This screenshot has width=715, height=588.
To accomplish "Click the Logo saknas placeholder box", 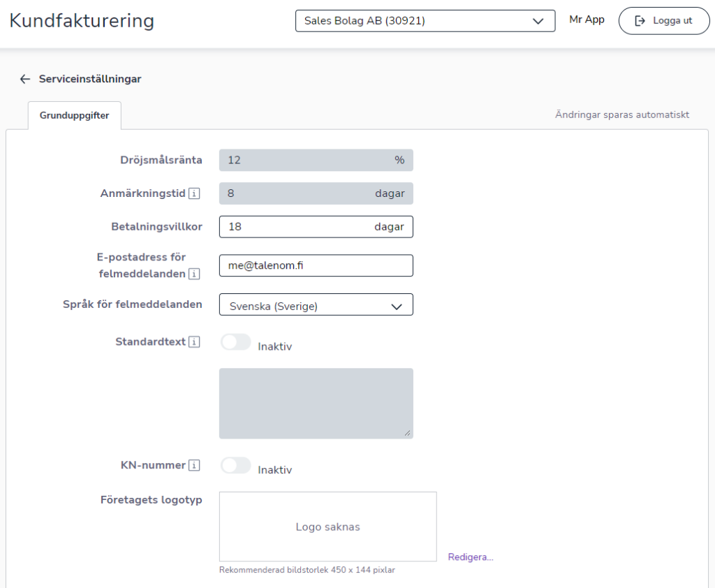I will click(x=328, y=527).
